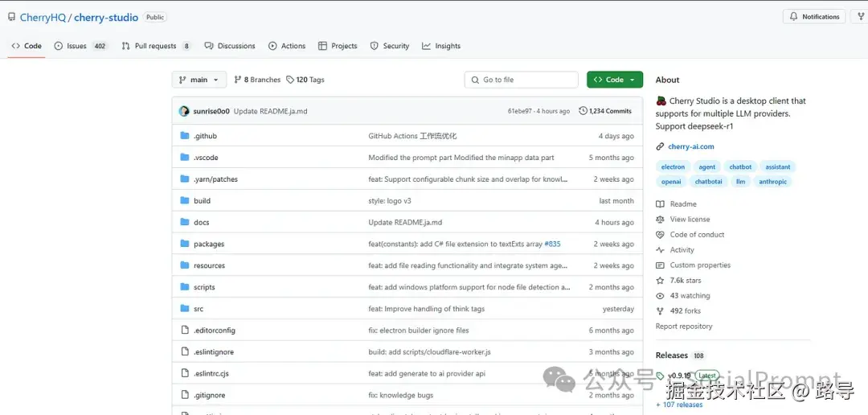Open the Report repository link
This screenshot has width=868, height=415.
[684, 327]
